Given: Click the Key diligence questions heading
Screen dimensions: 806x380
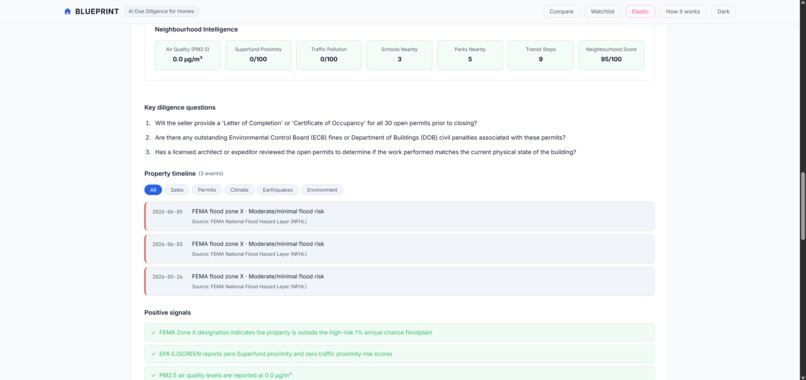Looking at the screenshot, I should click(x=180, y=107).
